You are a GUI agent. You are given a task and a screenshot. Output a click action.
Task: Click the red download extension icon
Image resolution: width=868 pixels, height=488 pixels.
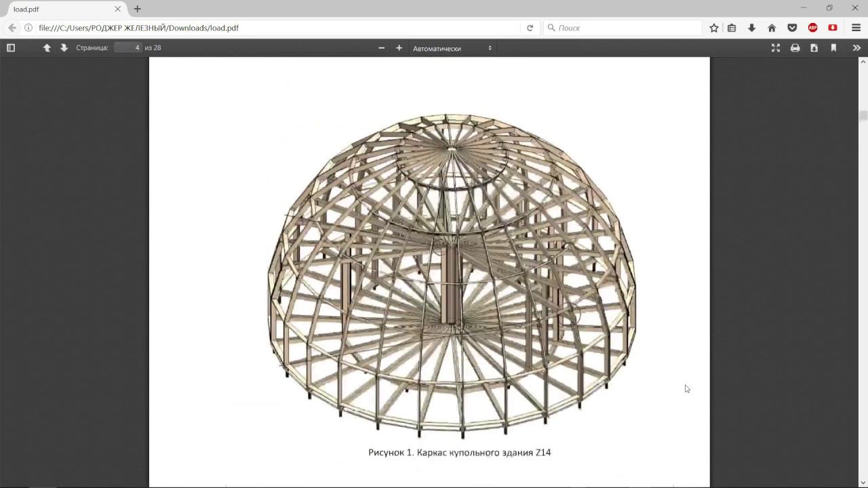tap(833, 28)
